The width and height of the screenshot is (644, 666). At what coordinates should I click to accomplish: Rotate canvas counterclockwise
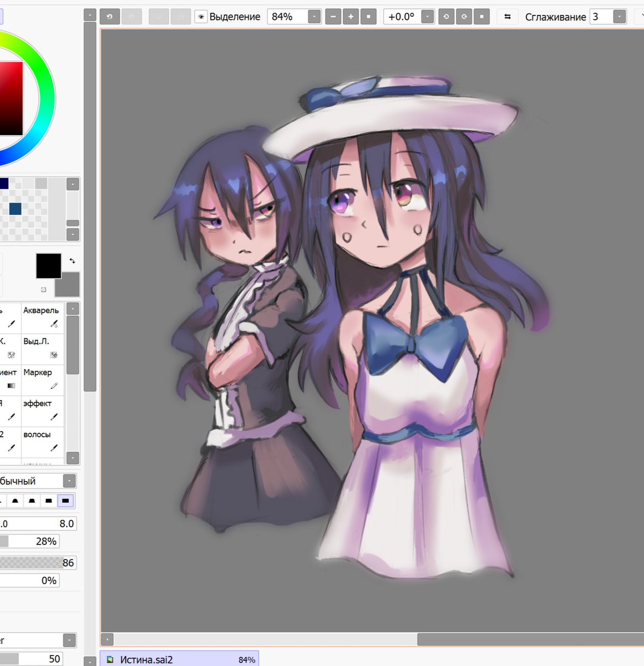click(x=446, y=17)
